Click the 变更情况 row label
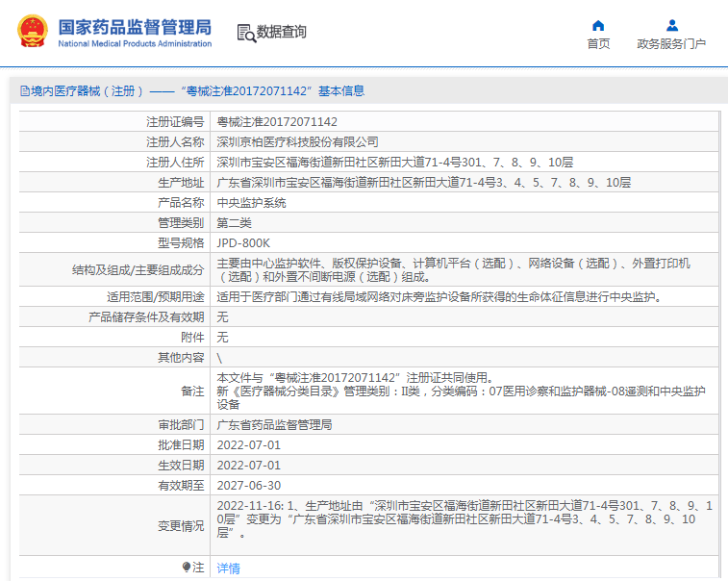 (x=181, y=526)
